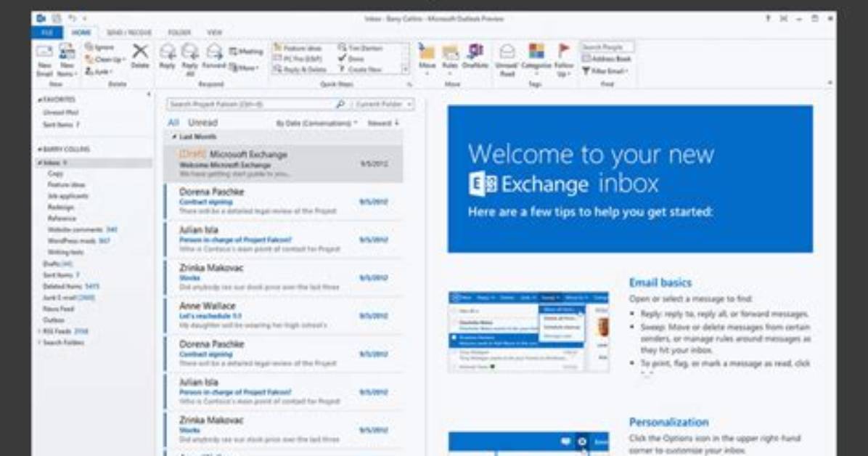Viewport: 868px width, 456px height.
Task: Open the Drafts folder
Action: (x=57, y=264)
